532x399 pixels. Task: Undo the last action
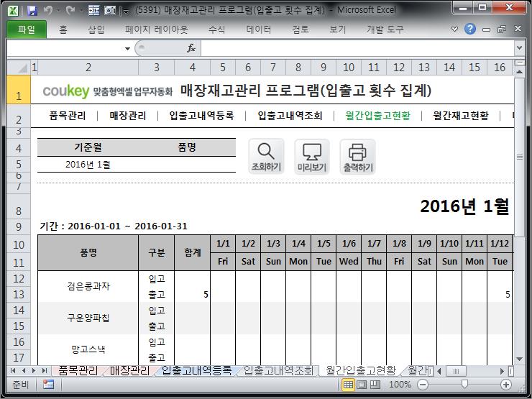(x=48, y=11)
